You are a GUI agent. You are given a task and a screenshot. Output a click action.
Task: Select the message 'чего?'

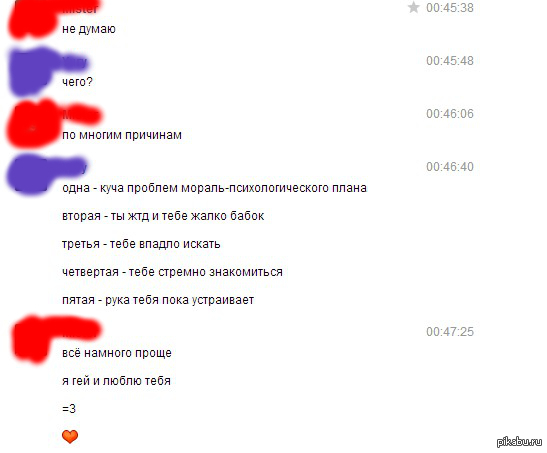pyautogui.click(x=77, y=82)
